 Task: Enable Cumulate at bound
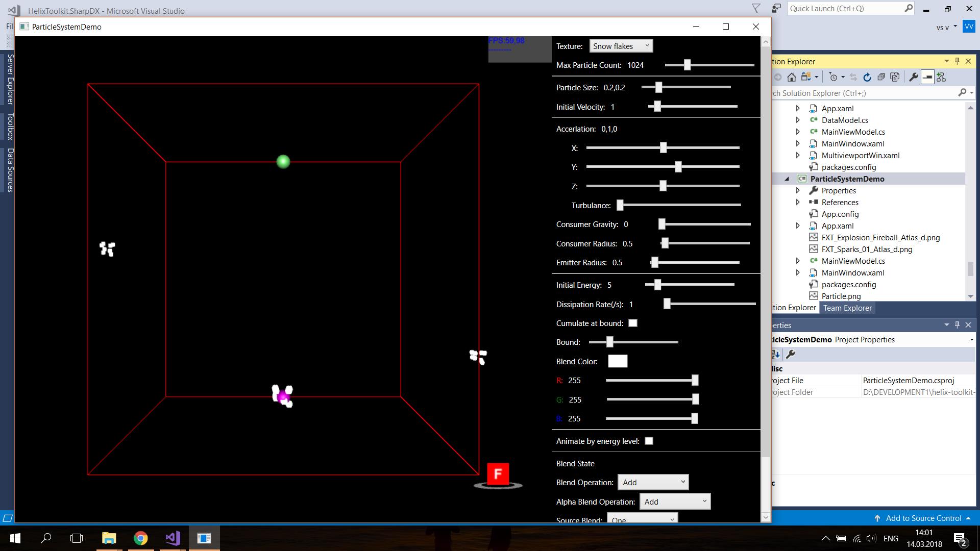tap(633, 323)
